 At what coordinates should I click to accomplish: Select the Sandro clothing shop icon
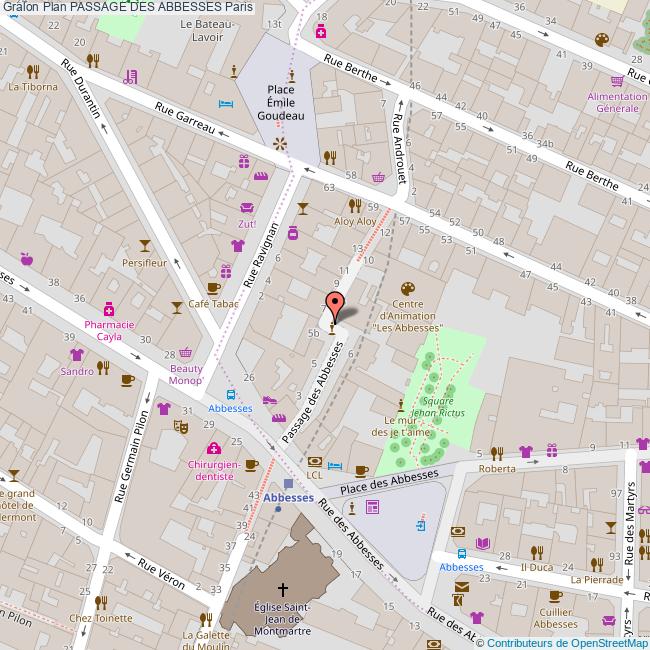pos(76,354)
